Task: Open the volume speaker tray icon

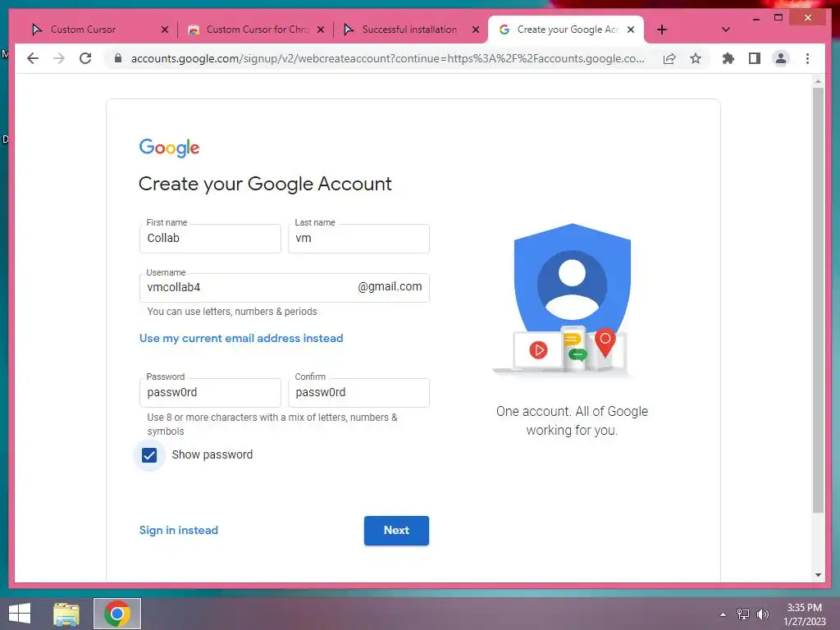Action: 762,614
